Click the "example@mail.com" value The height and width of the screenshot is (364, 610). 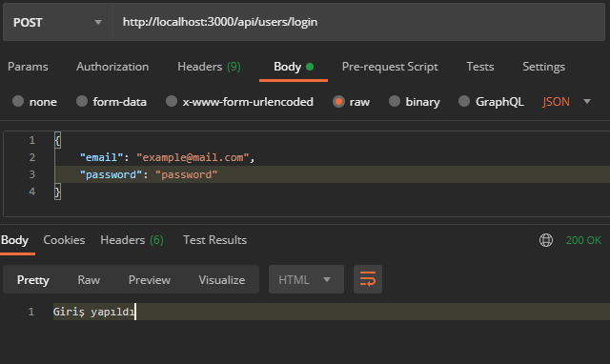click(x=193, y=157)
